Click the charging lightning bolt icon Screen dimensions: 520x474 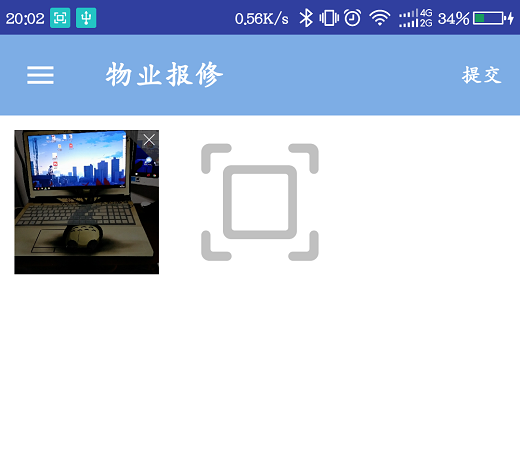click(511, 18)
